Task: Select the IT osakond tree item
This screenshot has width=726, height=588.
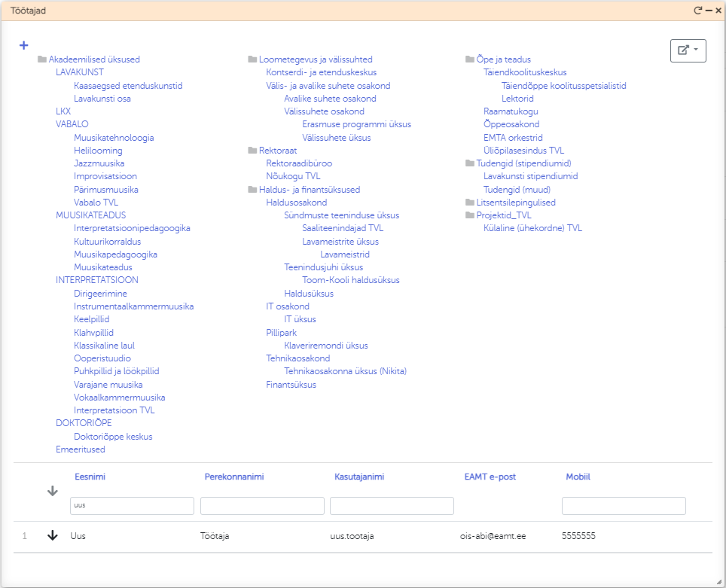Action: point(287,306)
